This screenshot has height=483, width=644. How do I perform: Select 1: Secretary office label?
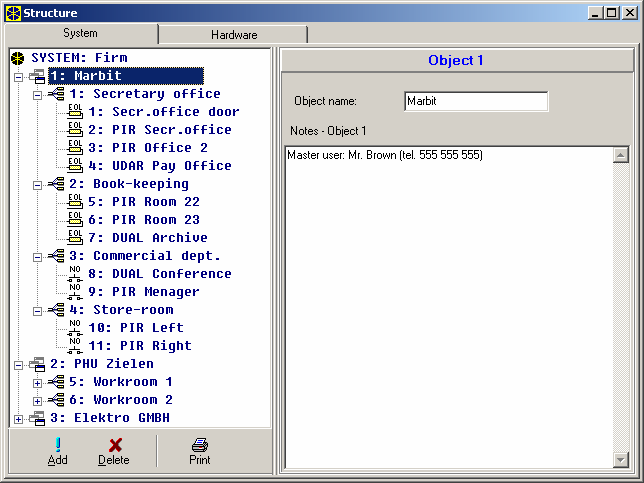point(145,94)
